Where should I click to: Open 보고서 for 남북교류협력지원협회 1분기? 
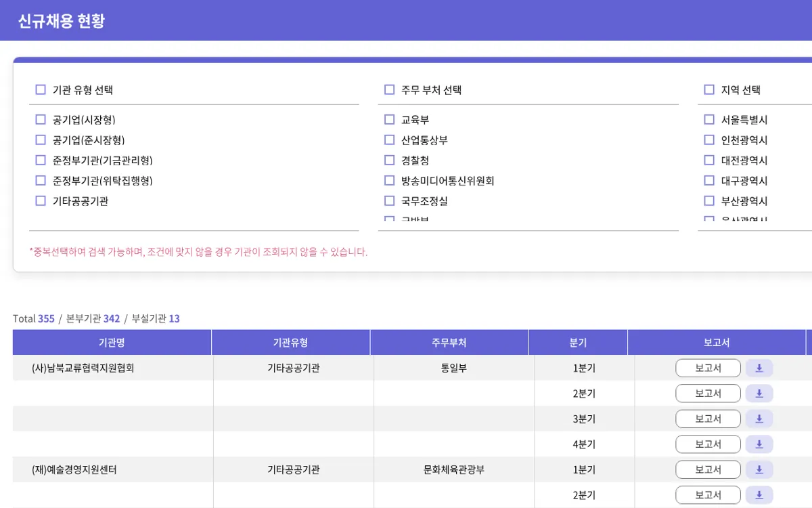tap(708, 368)
